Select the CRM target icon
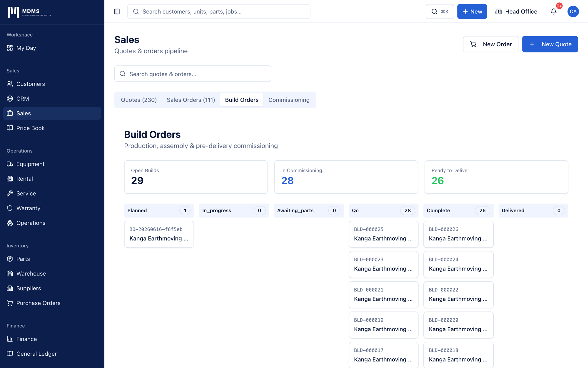This screenshot has width=588, height=368. tap(10, 99)
